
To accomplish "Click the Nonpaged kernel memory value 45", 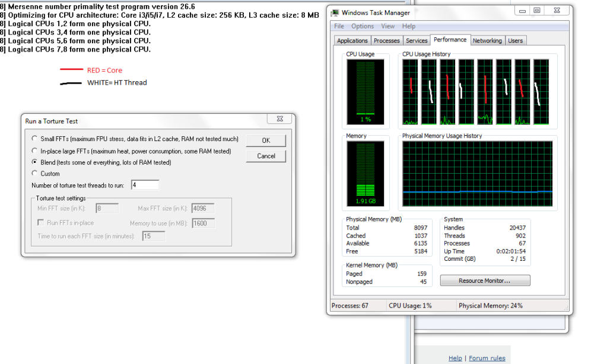I will [424, 282].
